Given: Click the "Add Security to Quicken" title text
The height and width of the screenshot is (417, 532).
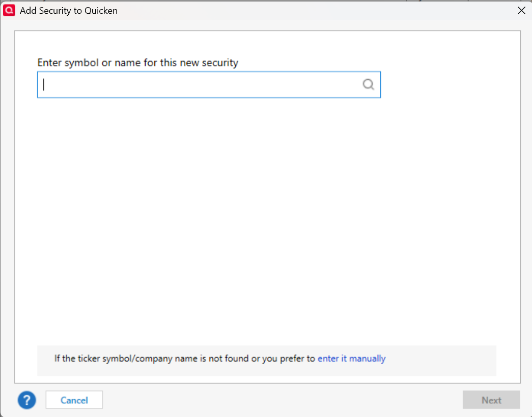Looking at the screenshot, I should [x=69, y=10].
